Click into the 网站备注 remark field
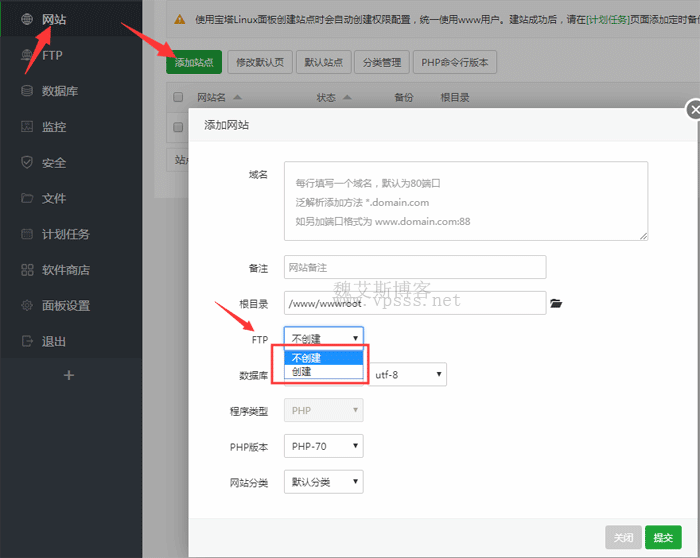The width and height of the screenshot is (700, 558). [x=415, y=267]
